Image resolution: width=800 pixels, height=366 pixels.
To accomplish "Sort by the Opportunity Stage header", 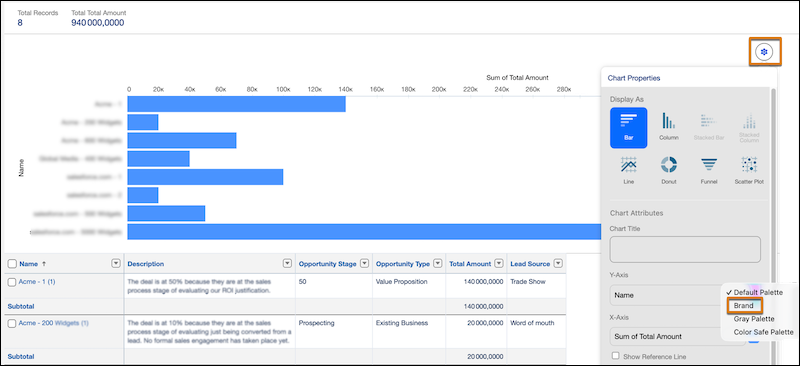I will 328,264.
